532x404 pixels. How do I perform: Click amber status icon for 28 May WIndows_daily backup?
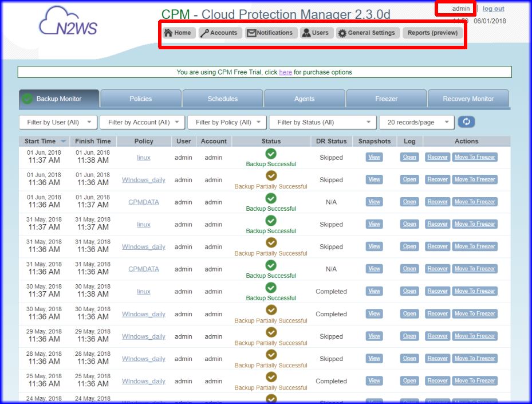point(271,355)
